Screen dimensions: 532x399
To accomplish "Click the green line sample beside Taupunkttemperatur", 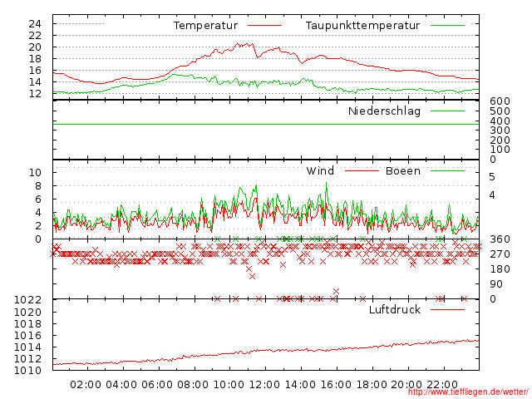I will click(447, 26).
